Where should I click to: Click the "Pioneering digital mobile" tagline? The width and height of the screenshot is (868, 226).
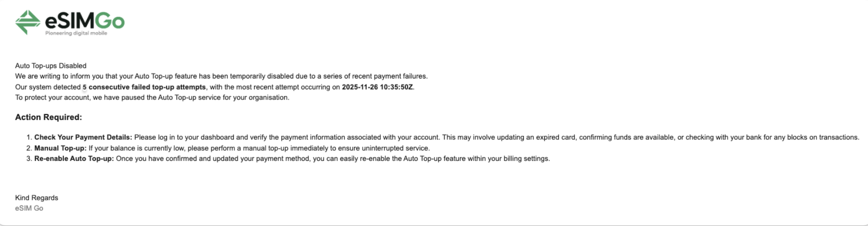pyautogui.click(x=76, y=33)
